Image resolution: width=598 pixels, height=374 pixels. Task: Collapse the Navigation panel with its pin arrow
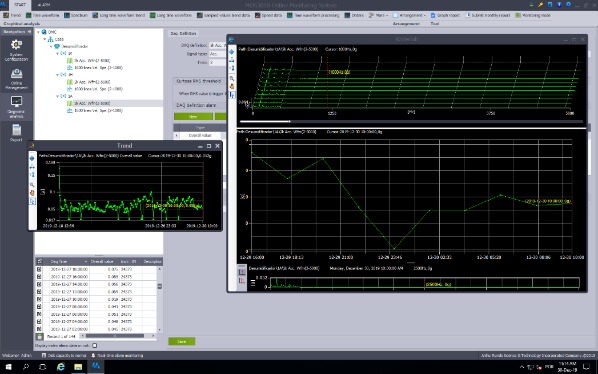29,32
